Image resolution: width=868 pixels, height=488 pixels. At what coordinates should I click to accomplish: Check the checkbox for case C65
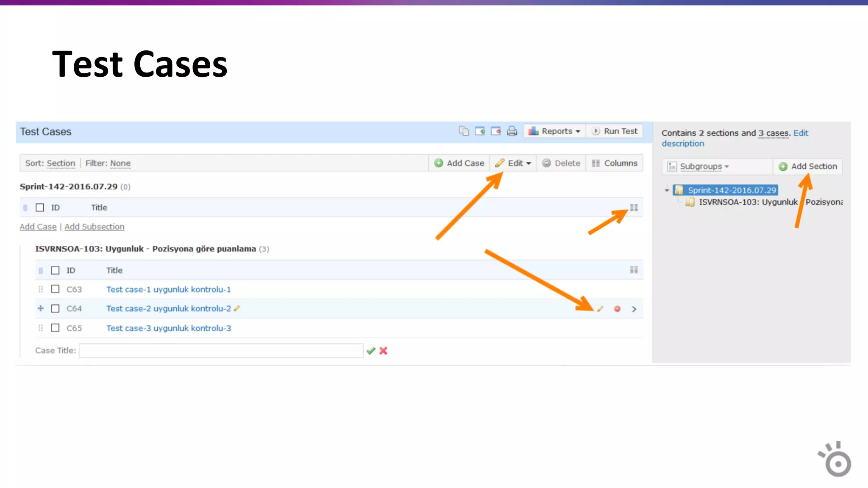coord(55,328)
